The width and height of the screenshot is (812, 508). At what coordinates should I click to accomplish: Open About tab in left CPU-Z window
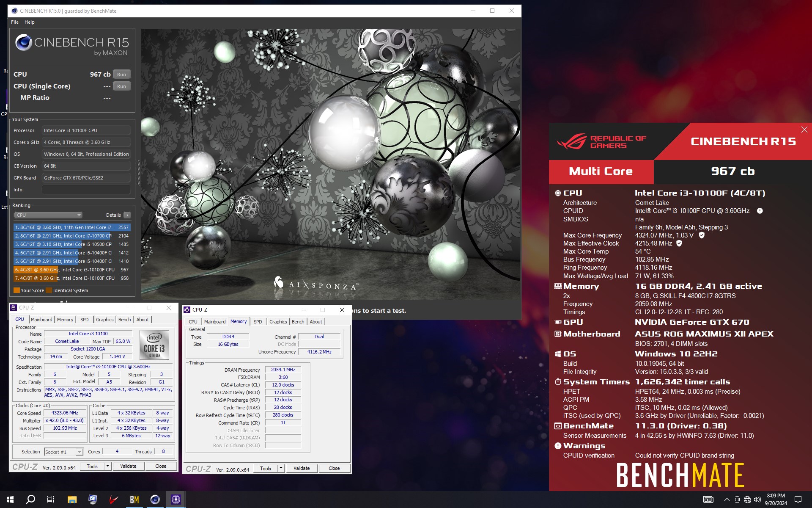pos(143,320)
